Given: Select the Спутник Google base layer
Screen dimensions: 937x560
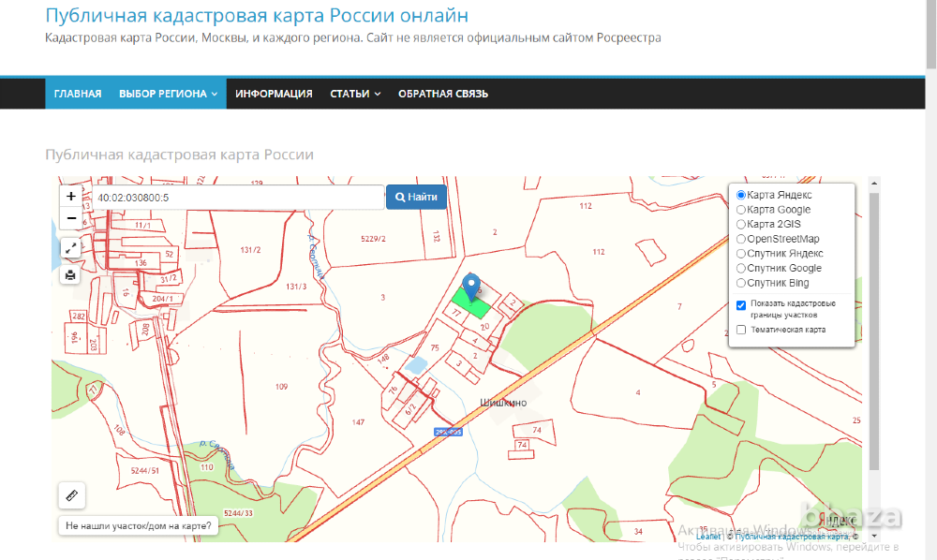Looking at the screenshot, I should 740,268.
